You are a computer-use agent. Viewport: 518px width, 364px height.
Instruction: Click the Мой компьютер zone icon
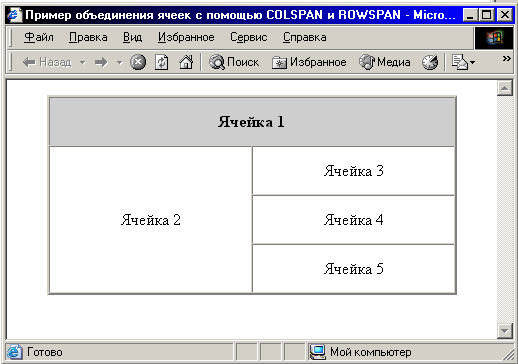[318, 352]
